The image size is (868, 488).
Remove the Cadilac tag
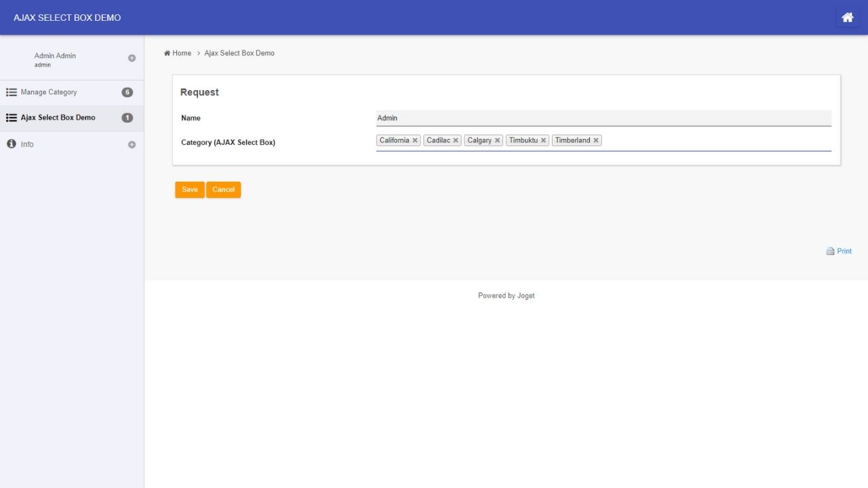(x=456, y=140)
